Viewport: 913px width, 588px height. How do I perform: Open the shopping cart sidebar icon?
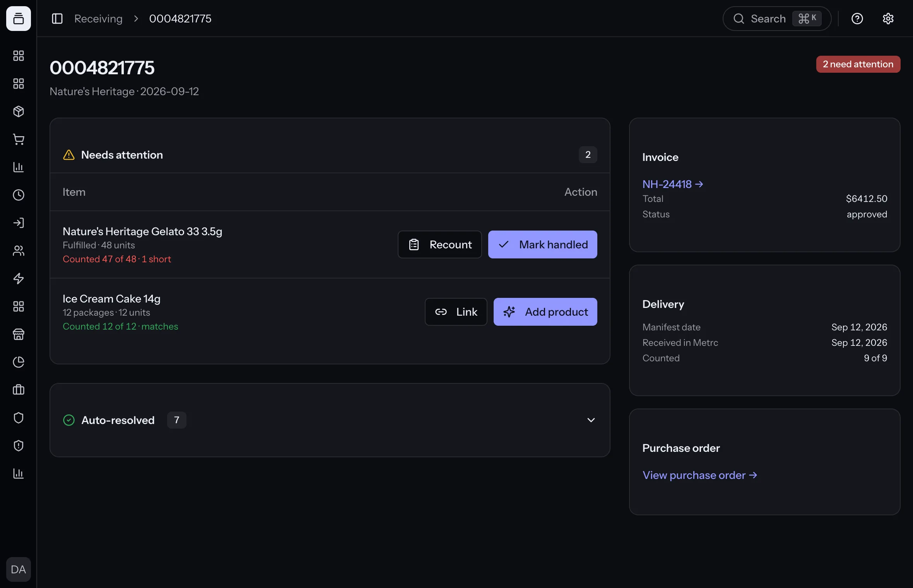pos(18,139)
